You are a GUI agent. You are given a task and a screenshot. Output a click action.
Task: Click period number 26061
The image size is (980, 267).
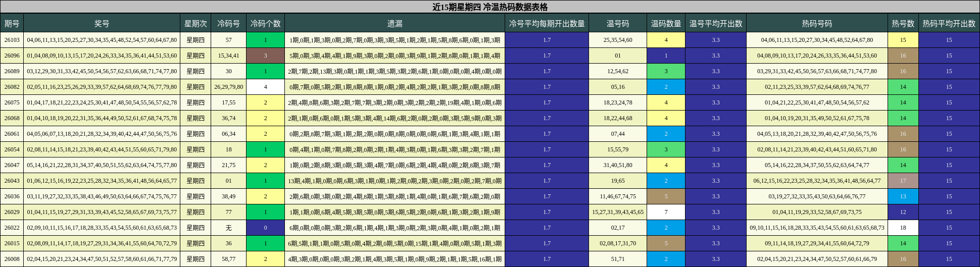coord(12,134)
